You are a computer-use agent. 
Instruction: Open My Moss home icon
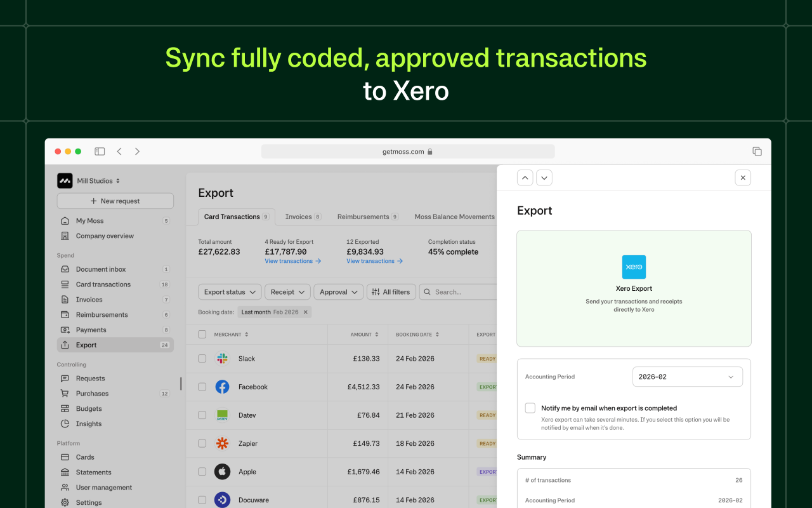pos(65,221)
